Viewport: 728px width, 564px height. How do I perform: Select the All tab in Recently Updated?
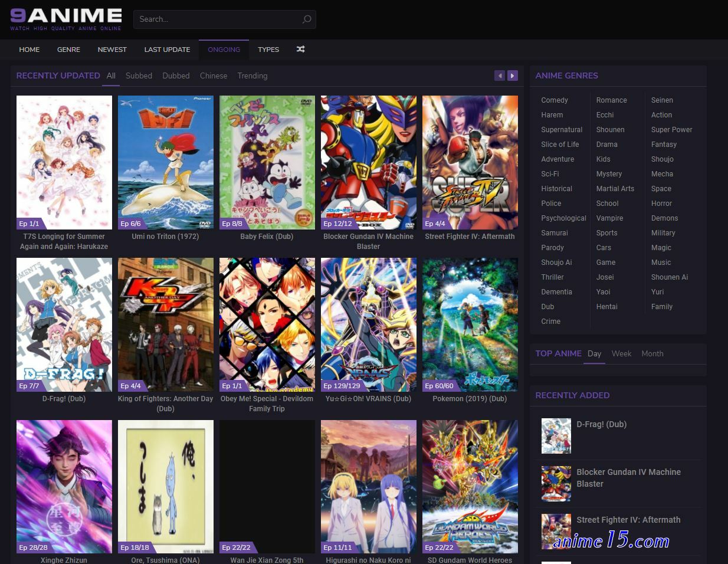point(111,76)
